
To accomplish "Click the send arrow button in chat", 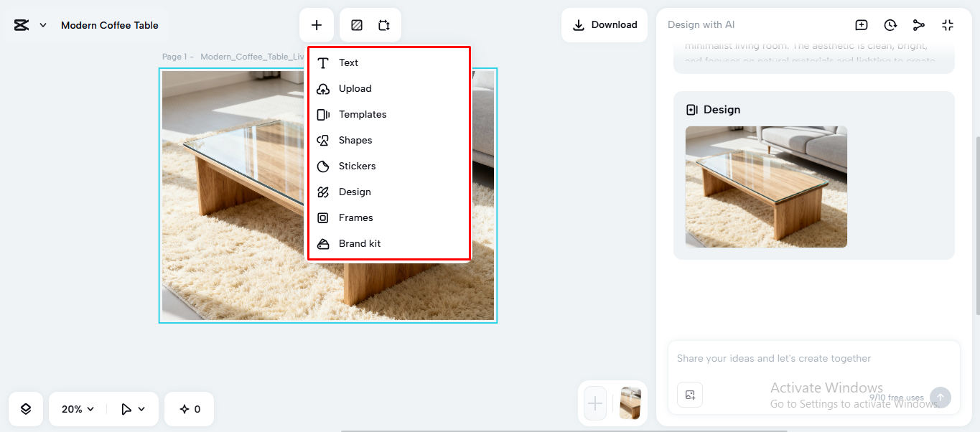I will pos(940,398).
